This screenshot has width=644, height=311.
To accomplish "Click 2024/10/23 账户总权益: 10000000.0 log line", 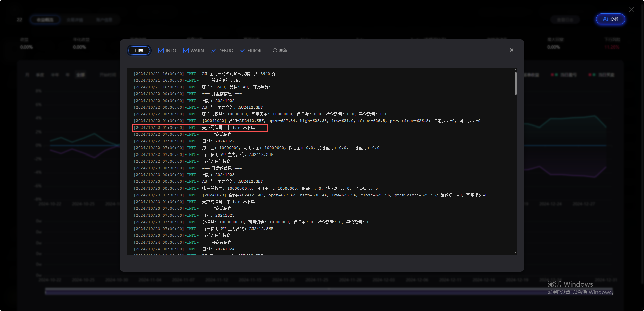I will 256,188.
